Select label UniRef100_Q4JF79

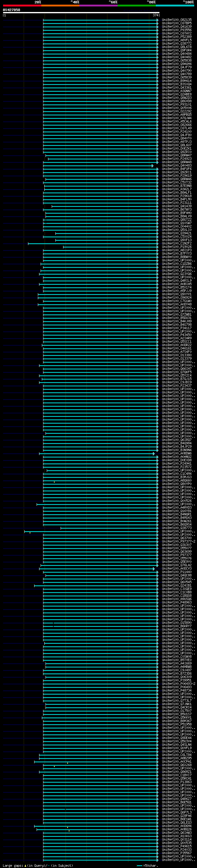point(177,67)
